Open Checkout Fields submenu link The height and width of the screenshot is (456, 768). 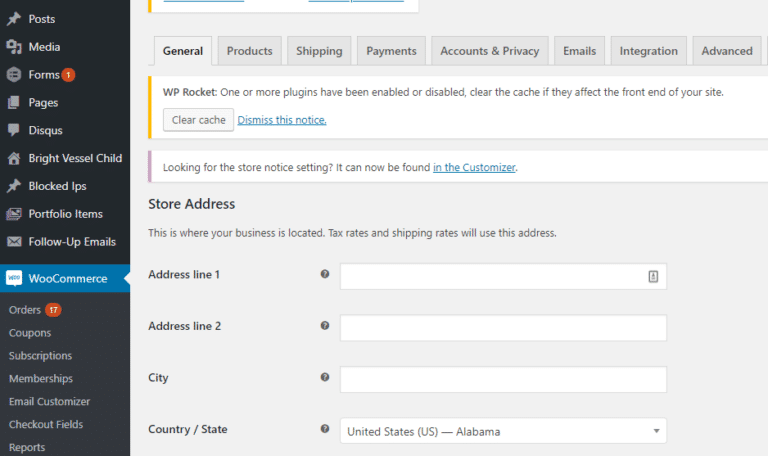tap(46, 424)
